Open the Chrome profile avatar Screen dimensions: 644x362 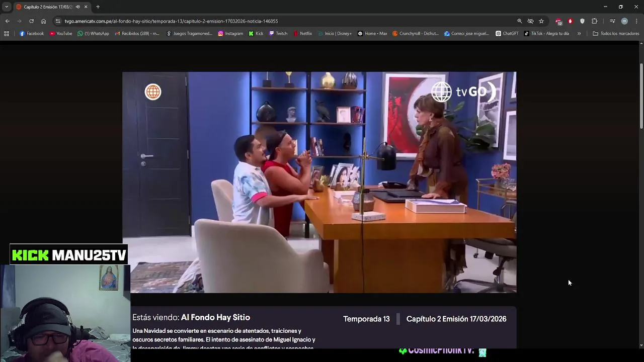(624, 21)
